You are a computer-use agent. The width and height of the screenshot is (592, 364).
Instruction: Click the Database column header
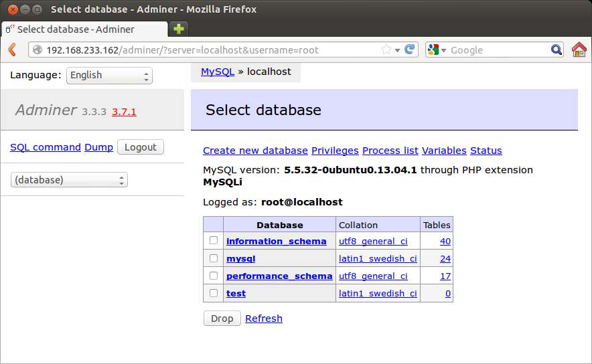279,225
